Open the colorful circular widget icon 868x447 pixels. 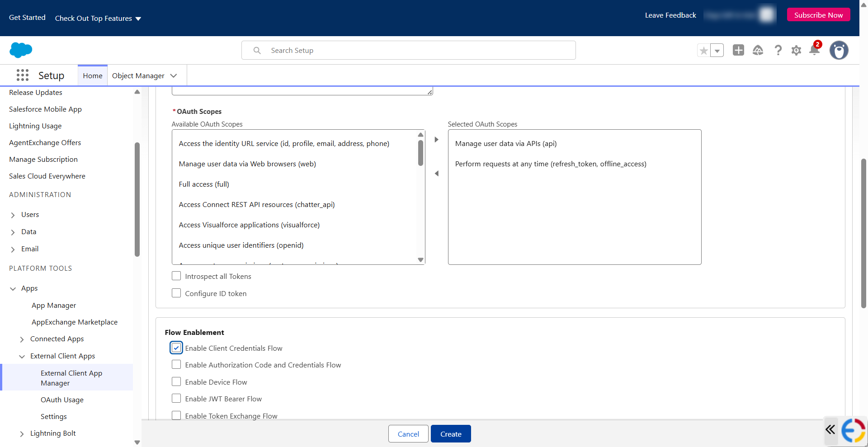pos(853,430)
